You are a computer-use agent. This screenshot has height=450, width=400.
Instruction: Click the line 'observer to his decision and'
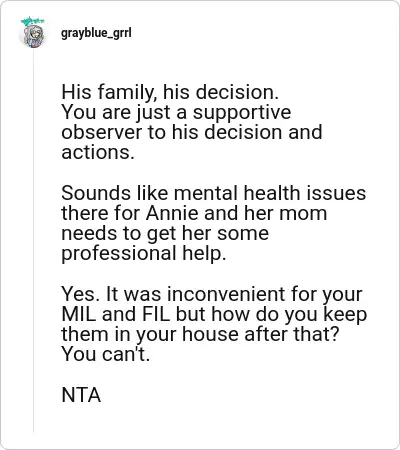pyautogui.click(x=192, y=132)
